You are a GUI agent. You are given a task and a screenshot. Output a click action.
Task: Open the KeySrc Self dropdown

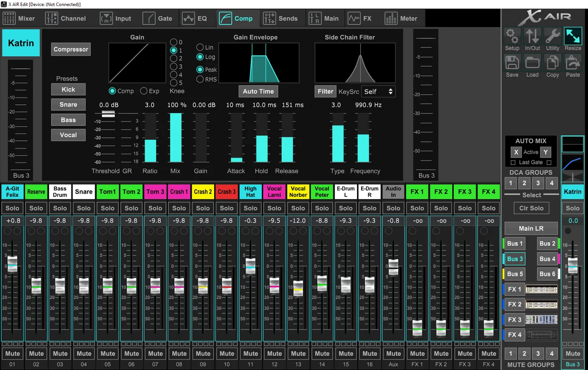[378, 91]
